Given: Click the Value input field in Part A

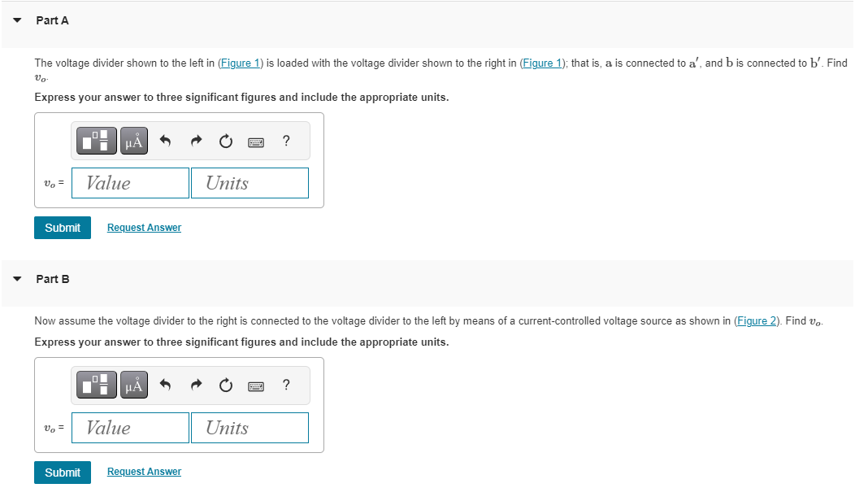Looking at the screenshot, I should pos(130,182).
